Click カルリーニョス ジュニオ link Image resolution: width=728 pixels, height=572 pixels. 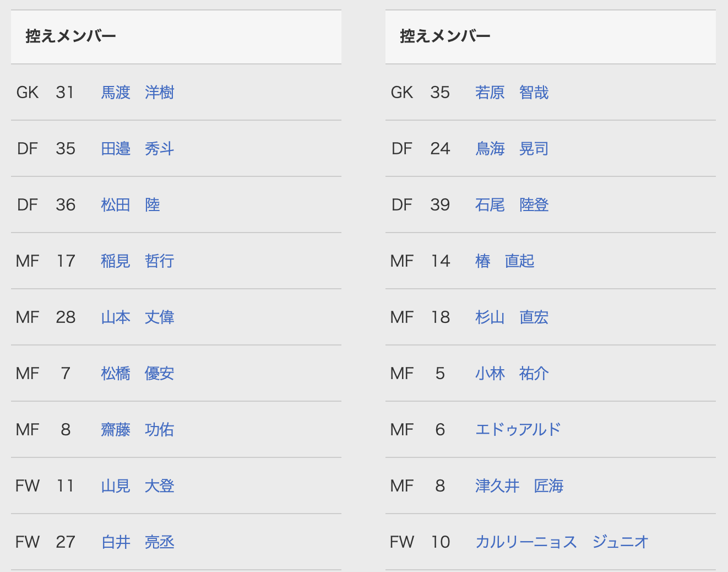point(562,542)
